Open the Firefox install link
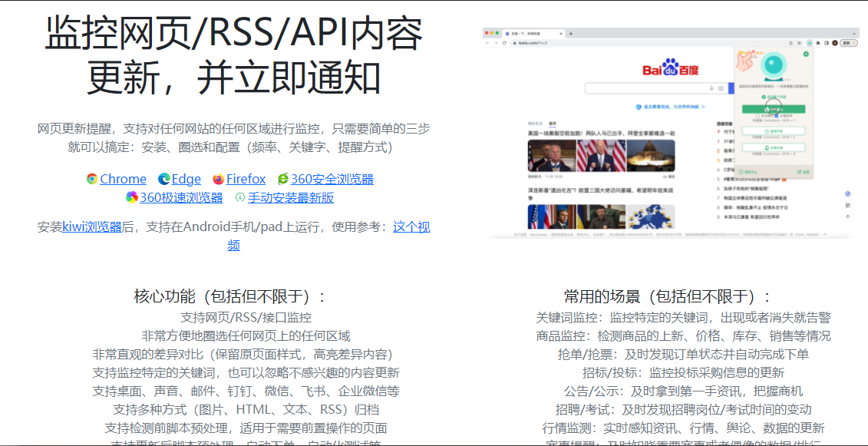 point(246,179)
